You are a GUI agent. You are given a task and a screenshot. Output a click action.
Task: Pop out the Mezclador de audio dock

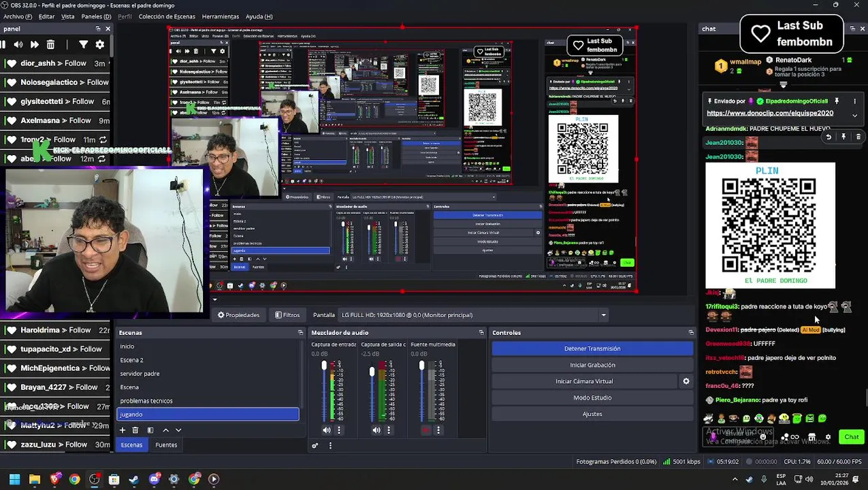(481, 333)
